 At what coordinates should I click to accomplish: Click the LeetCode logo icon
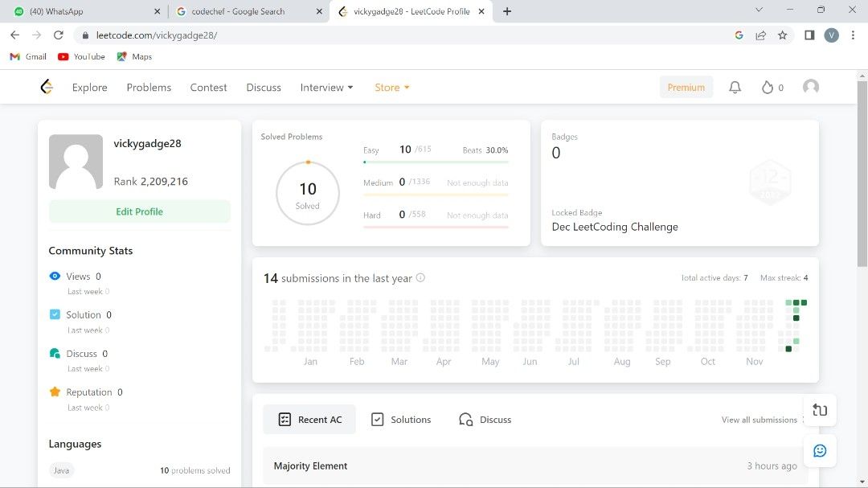pos(47,87)
